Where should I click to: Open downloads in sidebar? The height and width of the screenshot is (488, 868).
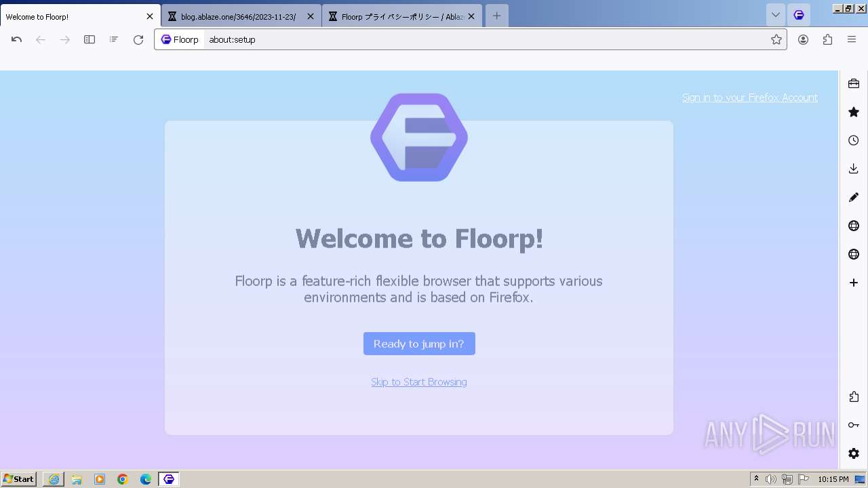pyautogui.click(x=854, y=169)
